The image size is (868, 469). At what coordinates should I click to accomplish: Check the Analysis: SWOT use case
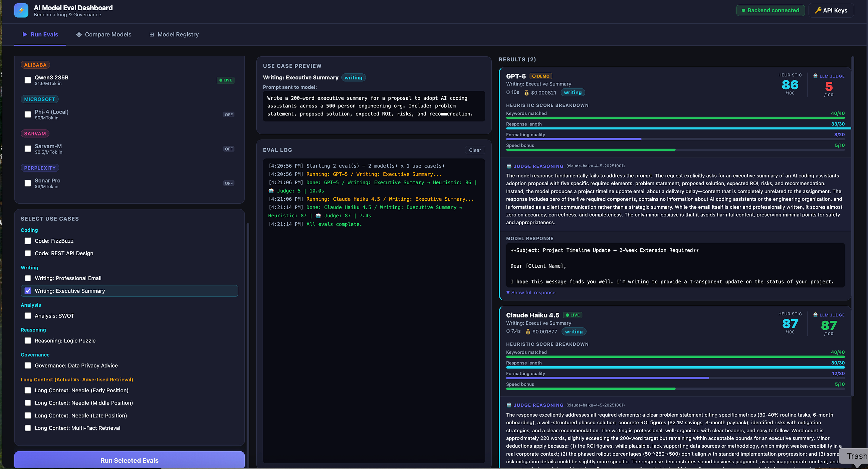[28, 316]
